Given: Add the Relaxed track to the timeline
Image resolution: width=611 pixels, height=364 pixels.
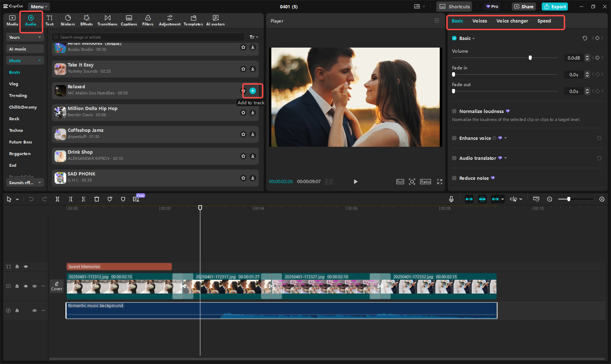Looking at the screenshot, I should [x=252, y=90].
